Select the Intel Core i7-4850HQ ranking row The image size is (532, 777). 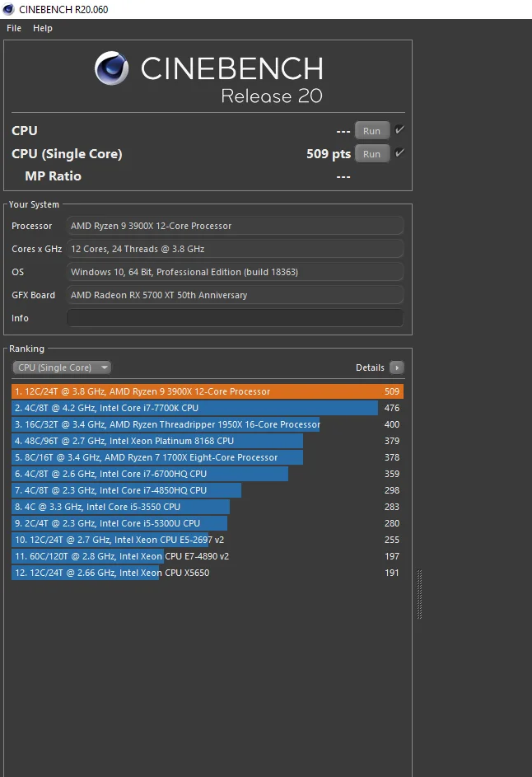click(208, 490)
